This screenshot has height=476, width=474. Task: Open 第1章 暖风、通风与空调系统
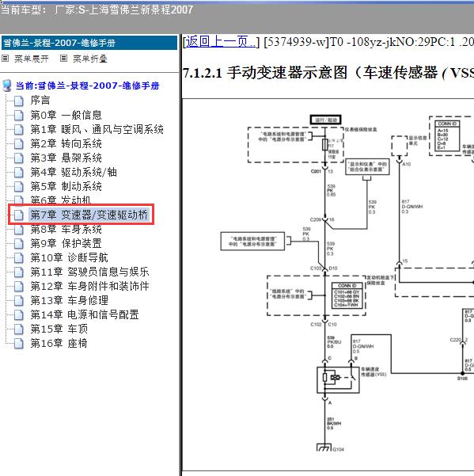tap(97, 129)
